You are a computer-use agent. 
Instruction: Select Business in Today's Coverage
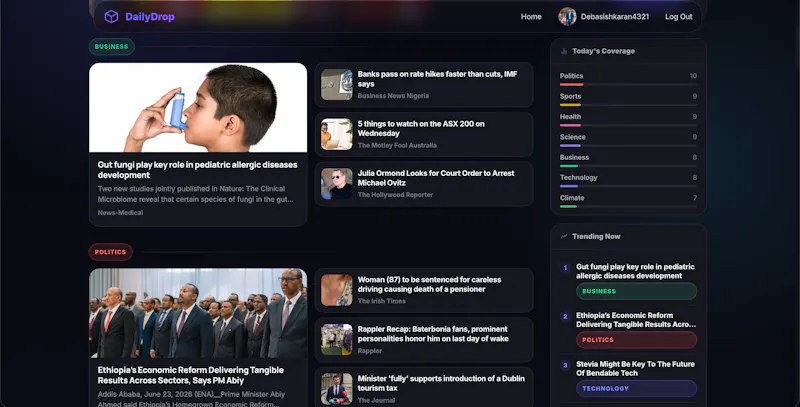[574, 158]
